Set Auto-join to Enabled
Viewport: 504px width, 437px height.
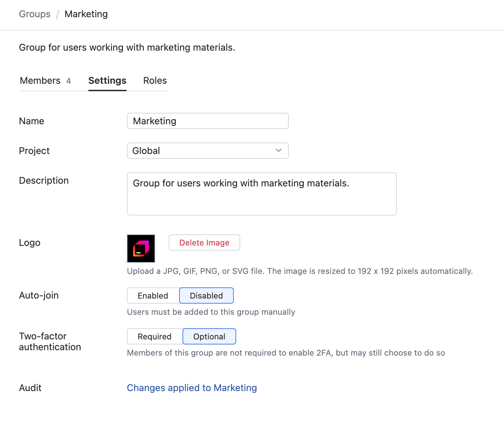153,295
